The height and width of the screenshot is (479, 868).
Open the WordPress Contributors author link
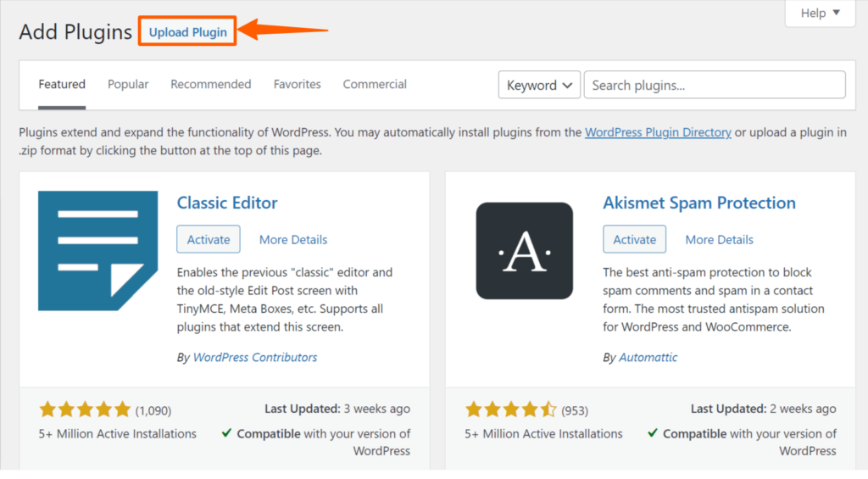[x=255, y=357]
